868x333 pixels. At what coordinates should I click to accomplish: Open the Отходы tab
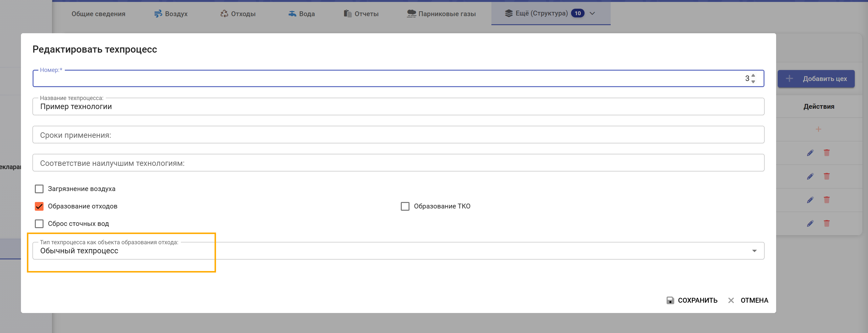pyautogui.click(x=238, y=14)
